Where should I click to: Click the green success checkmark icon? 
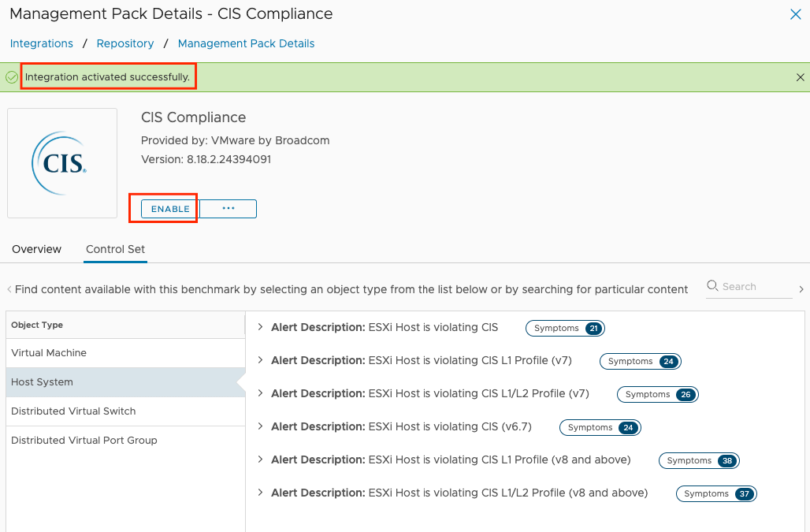tap(11, 77)
